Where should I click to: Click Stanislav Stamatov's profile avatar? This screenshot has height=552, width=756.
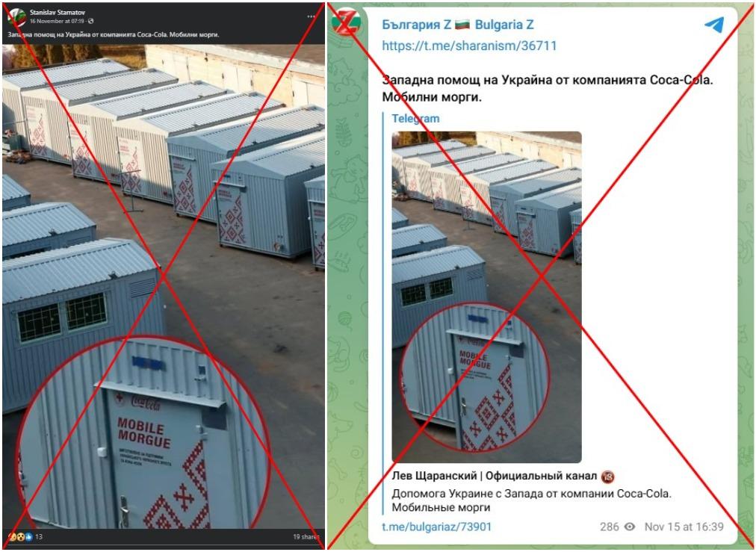click(x=17, y=17)
